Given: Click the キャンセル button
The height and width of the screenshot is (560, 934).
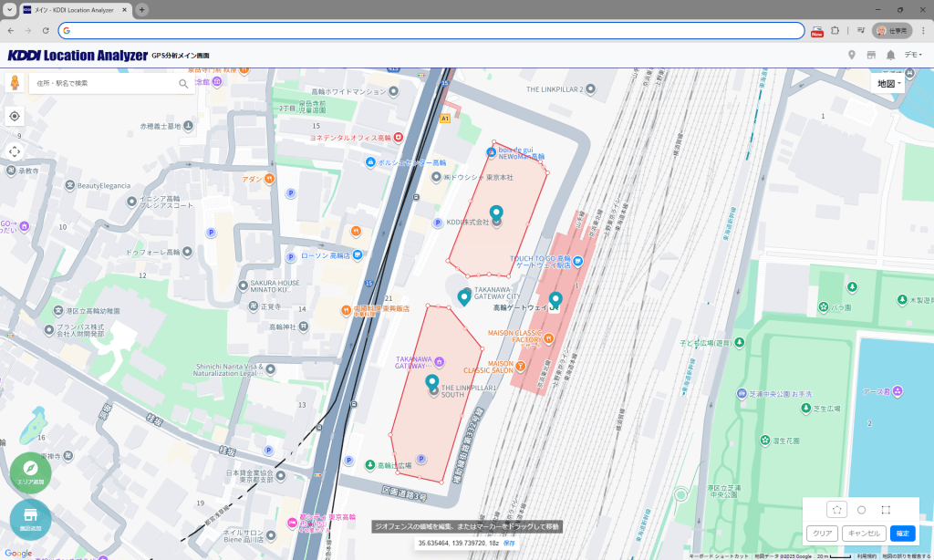Looking at the screenshot, I should pyautogui.click(x=864, y=534).
